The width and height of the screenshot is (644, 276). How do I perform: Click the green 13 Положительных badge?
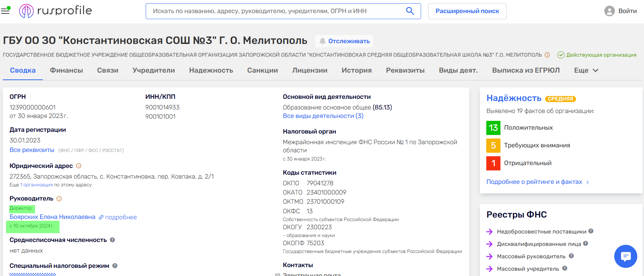click(493, 128)
